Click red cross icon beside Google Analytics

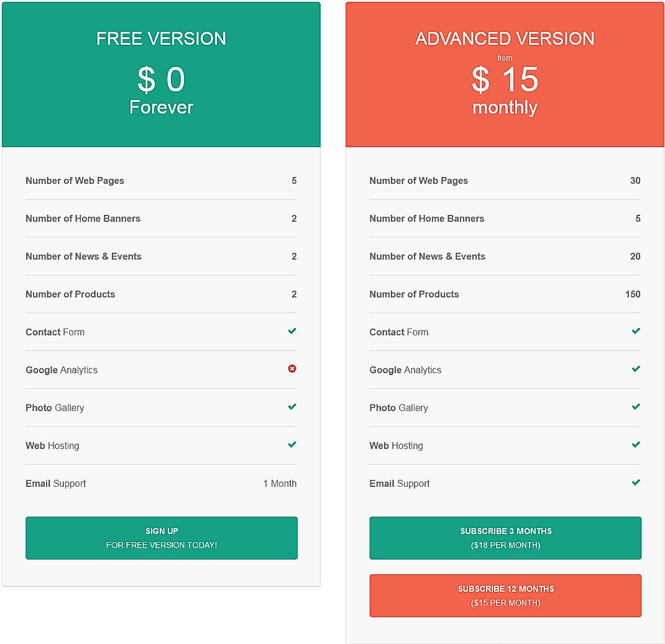292,369
